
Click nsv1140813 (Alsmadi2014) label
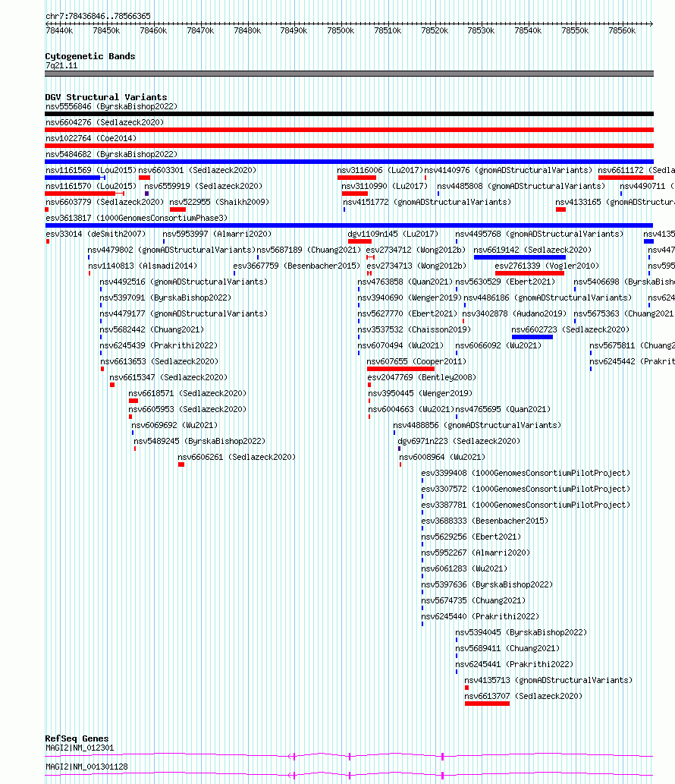pyautogui.click(x=143, y=266)
